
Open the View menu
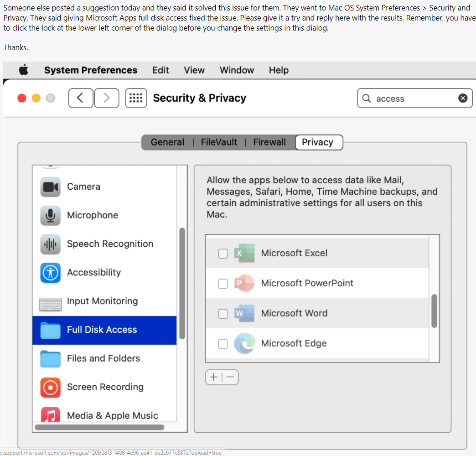pyautogui.click(x=194, y=70)
